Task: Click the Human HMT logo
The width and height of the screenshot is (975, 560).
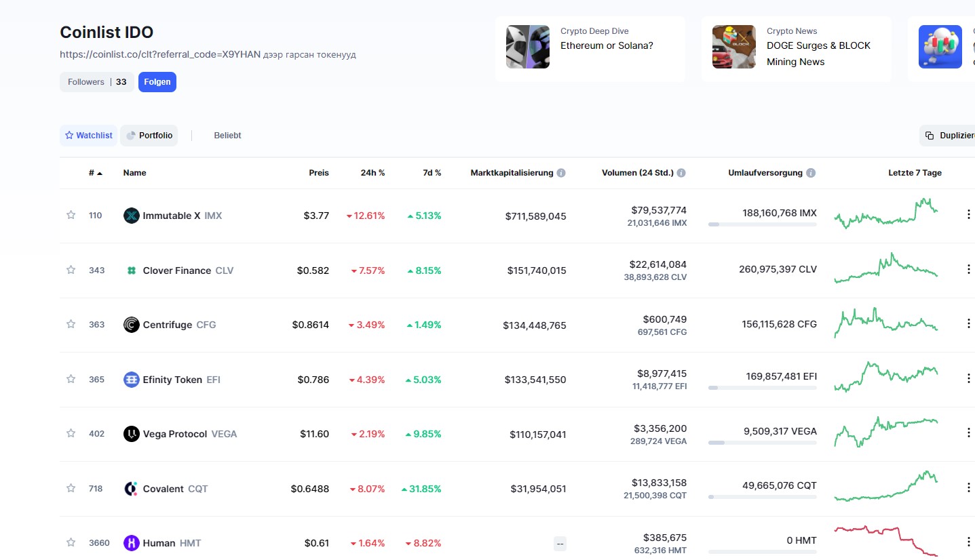Action: click(x=132, y=543)
